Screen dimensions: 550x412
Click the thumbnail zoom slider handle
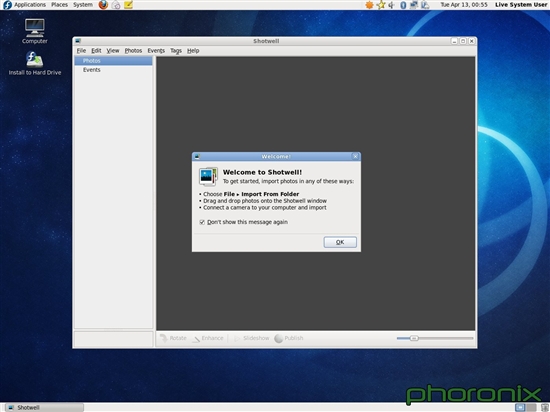pyautogui.click(x=414, y=338)
